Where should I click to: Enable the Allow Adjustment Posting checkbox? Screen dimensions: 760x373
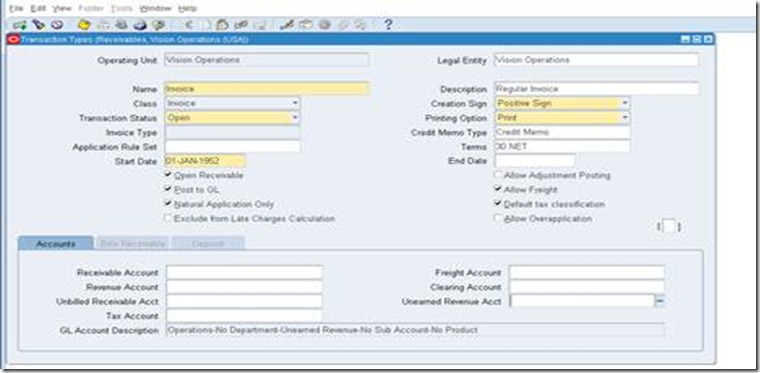(x=498, y=175)
